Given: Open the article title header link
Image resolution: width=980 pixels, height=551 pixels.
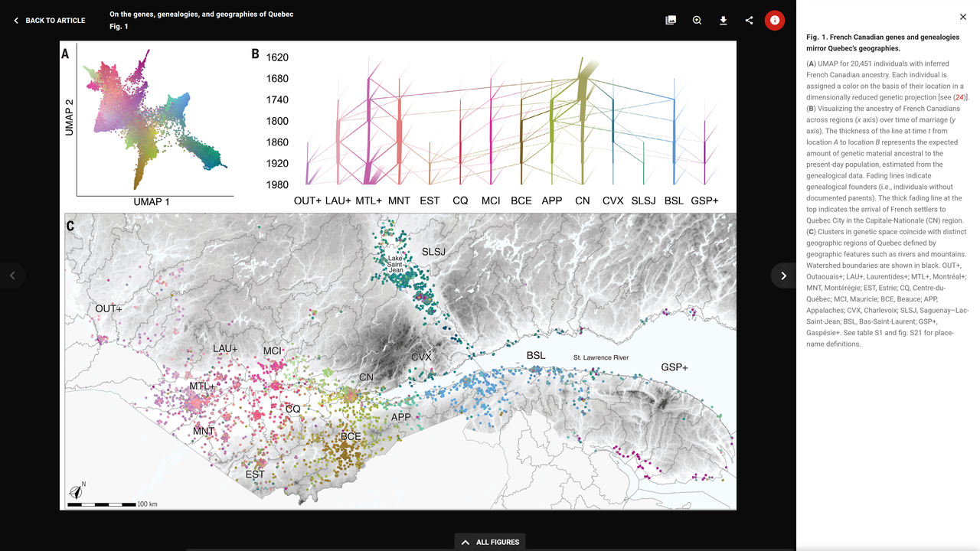Looking at the screenshot, I should tap(201, 13).
